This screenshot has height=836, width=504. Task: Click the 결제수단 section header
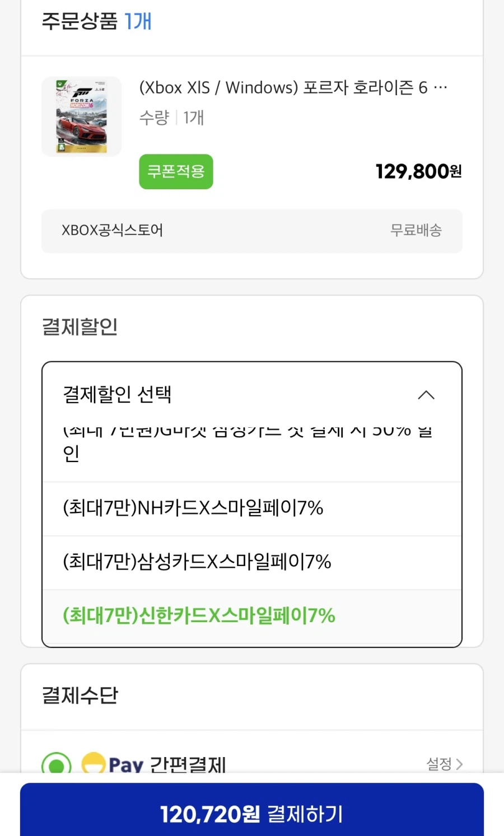pyautogui.click(x=78, y=695)
